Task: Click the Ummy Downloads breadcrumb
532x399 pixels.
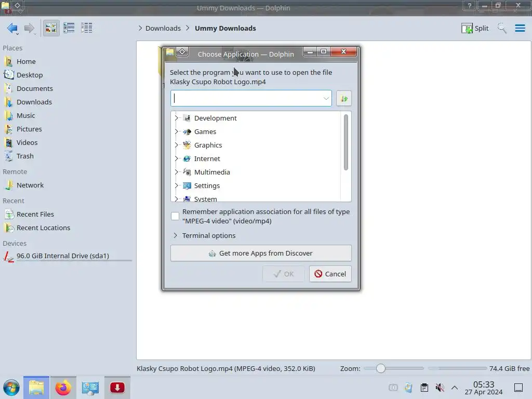Action: pos(225,28)
